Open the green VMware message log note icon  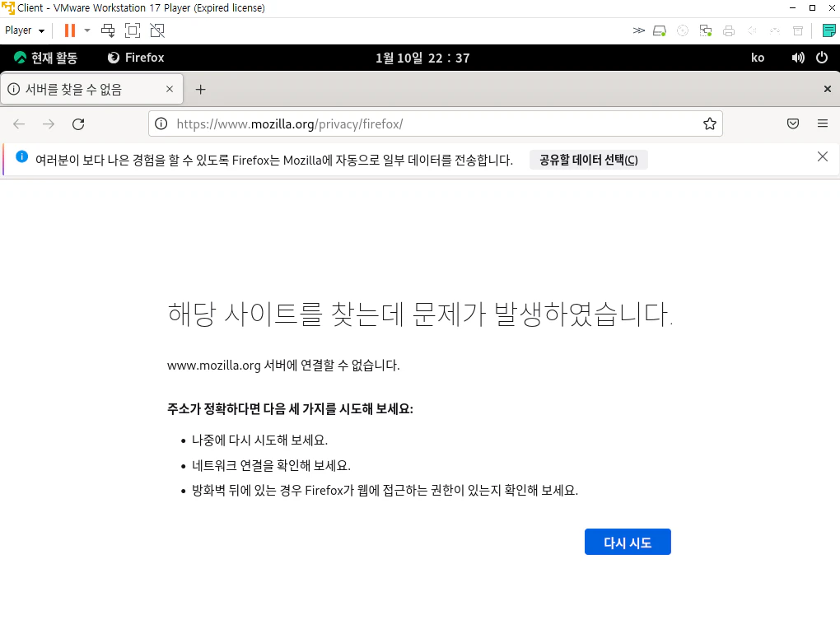point(828,30)
